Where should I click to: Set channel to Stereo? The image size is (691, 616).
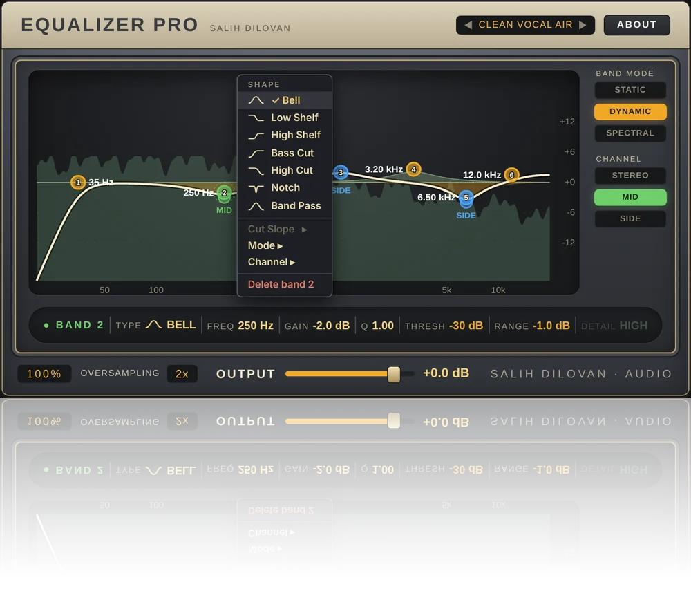point(630,176)
